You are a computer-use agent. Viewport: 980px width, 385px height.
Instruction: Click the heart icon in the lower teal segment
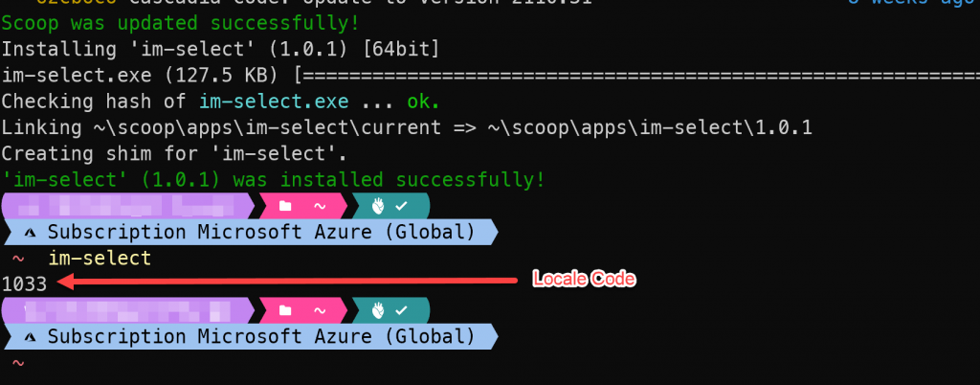pyautogui.click(x=377, y=310)
